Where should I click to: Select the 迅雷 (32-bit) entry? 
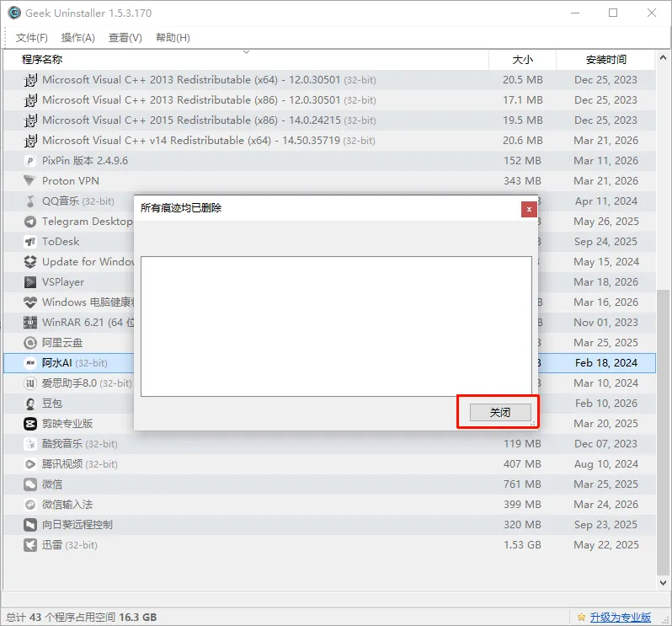pyautogui.click(x=329, y=545)
